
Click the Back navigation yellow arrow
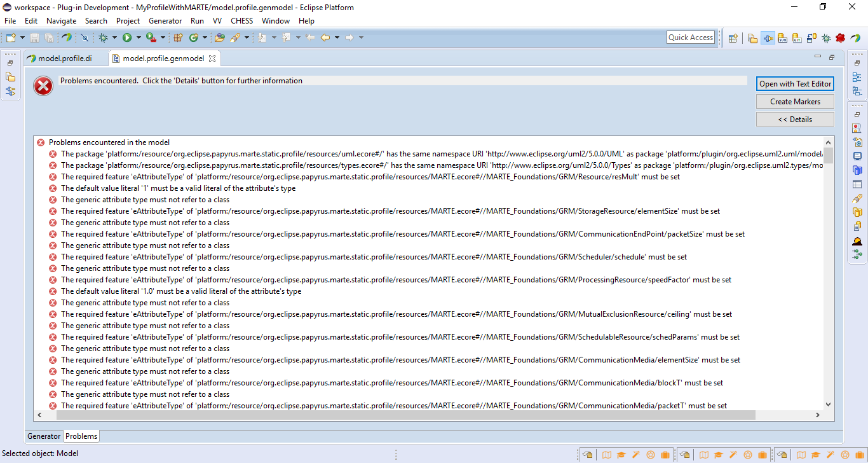pyautogui.click(x=325, y=38)
